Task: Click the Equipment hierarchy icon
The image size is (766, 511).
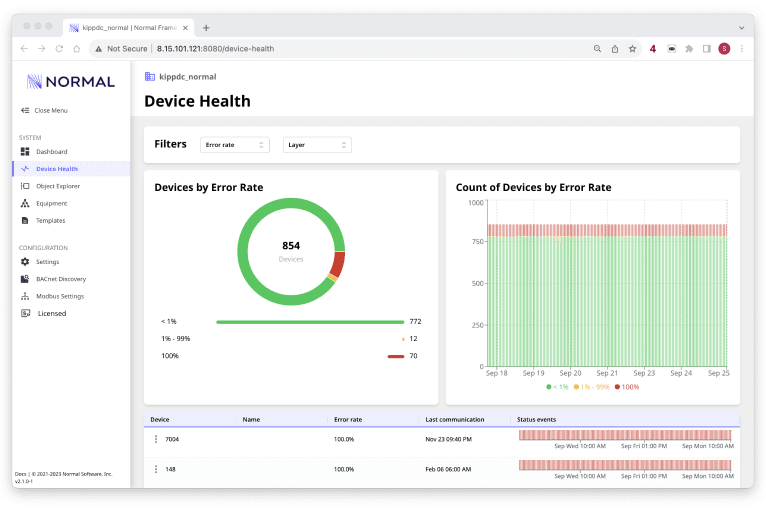Action: click(25, 203)
